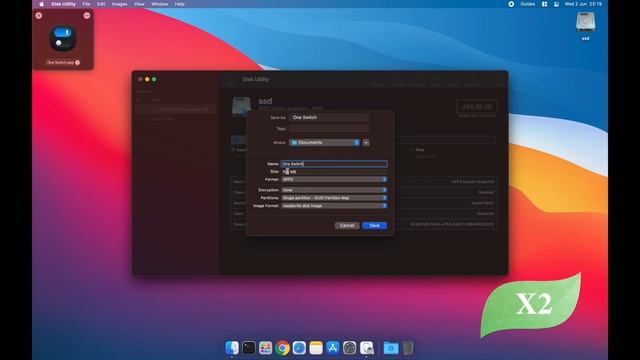This screenshot has width=640, height=360.
Task: Open System Preferences from the Dock
Action: [350, 348]
